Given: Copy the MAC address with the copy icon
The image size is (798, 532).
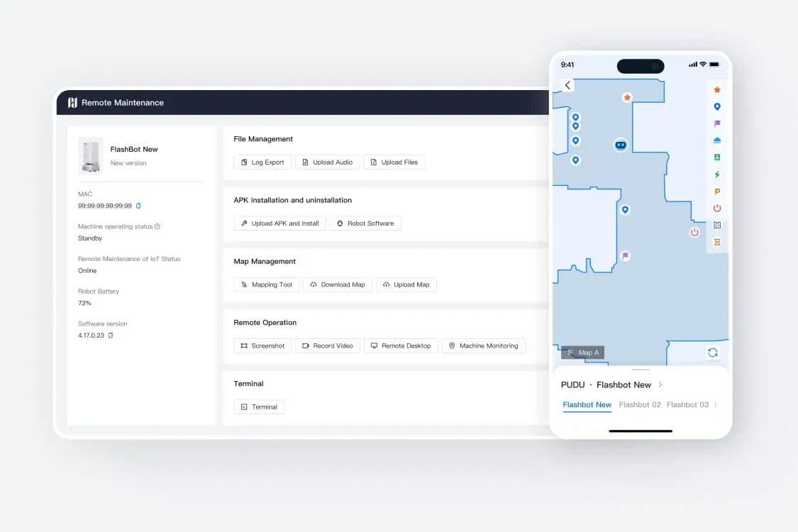Looking at the screenshot, I should (x=138, y=206).
